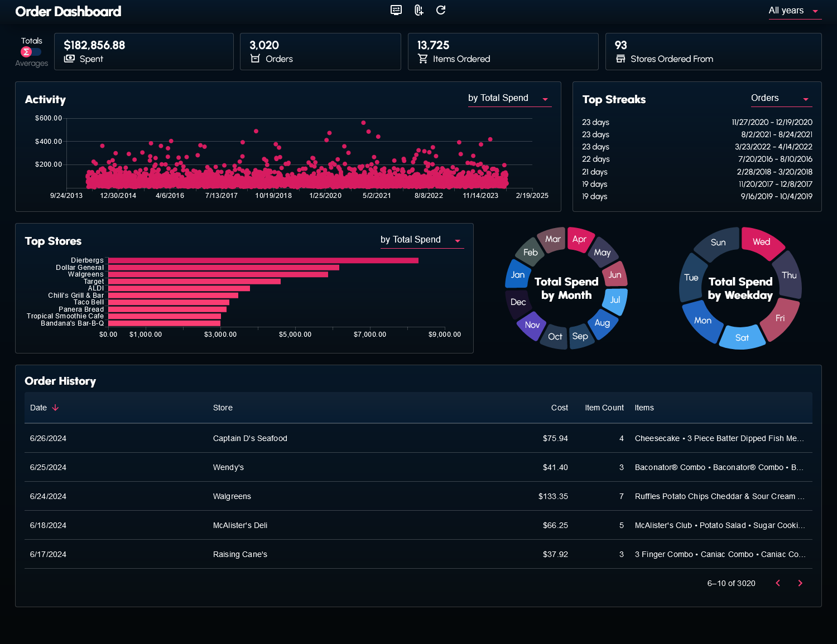Click the refresh icon in header

point(441,10)
